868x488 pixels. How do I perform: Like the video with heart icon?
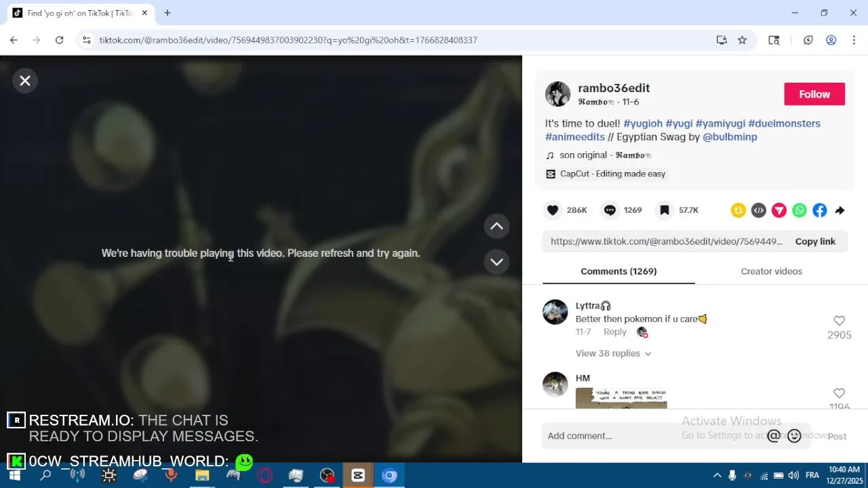(553, 210)
